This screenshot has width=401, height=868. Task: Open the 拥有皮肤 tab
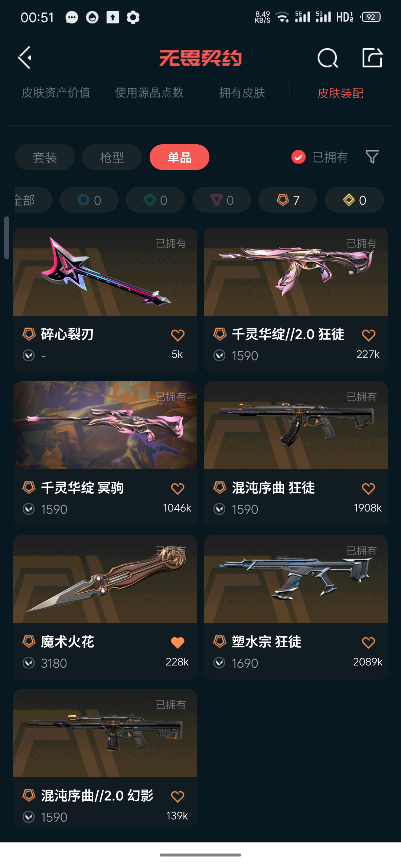click(x=242, y=93)
